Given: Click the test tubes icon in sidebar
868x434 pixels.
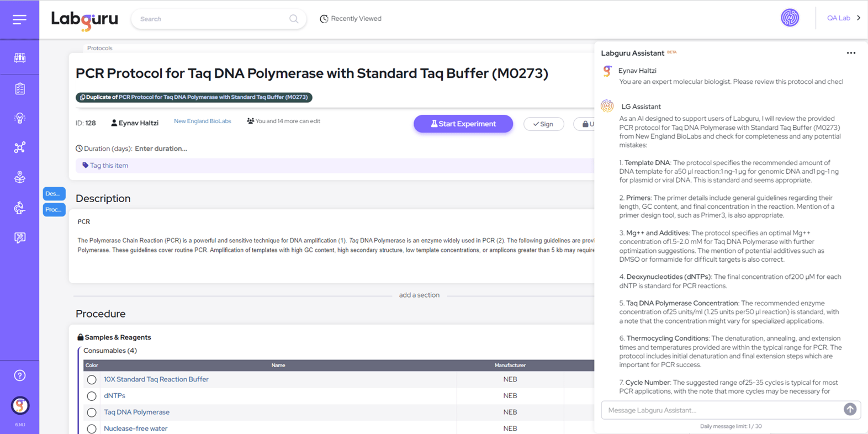Looking at the screenshot, I should (20, 58).
